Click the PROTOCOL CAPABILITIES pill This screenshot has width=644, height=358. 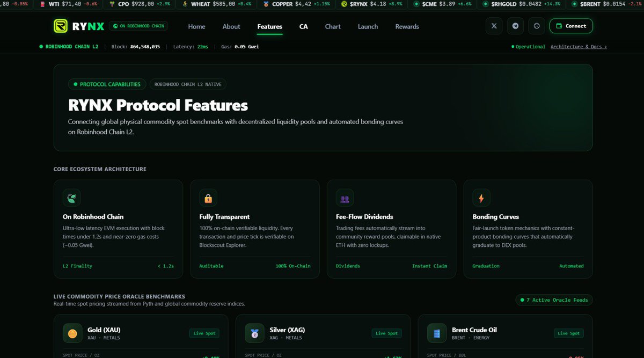(x=106, y=84)
